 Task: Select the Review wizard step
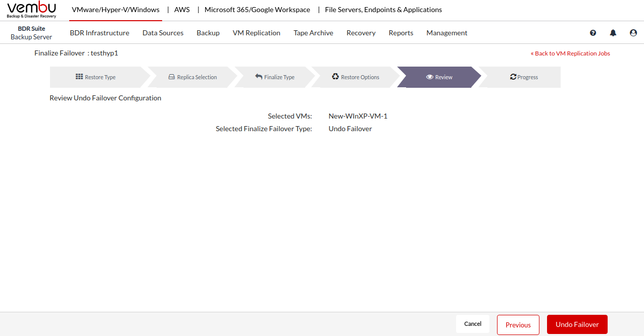click(x=439, y=77)
